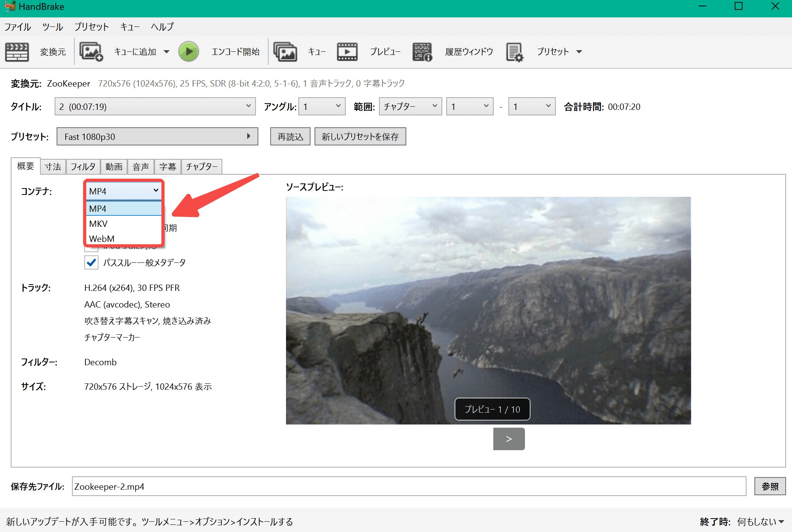792x532 pixels.
Task: Select MKV in container list
Action: click(124, 224)
